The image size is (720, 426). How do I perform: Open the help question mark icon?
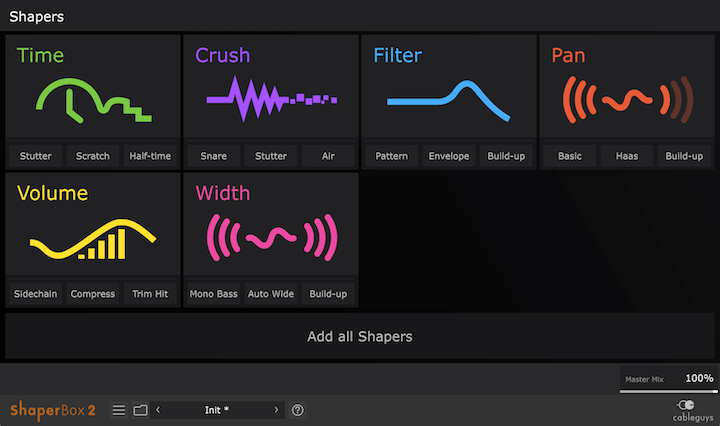click(x=298, y=410)
